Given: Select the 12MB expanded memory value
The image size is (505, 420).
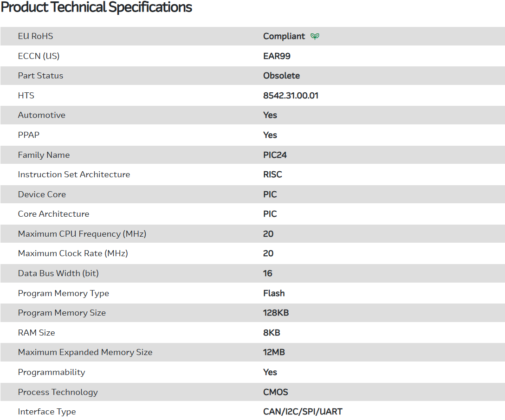Looking at the screenshot, I should [274, 352].
